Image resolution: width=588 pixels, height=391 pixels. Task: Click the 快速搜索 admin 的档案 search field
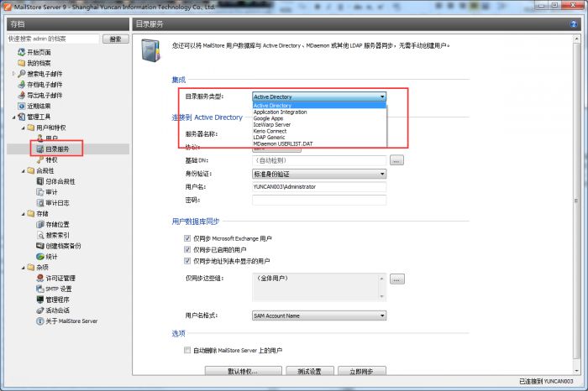53,39
